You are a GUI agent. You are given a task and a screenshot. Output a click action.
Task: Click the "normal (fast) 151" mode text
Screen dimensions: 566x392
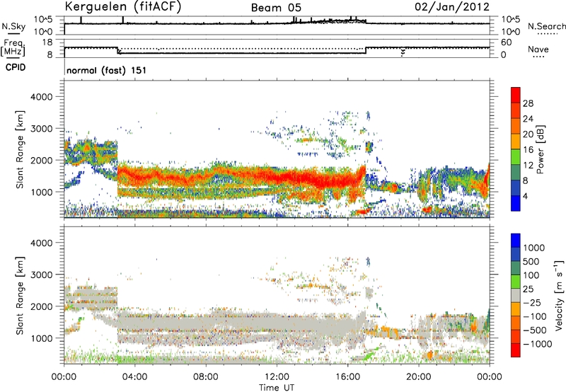pos(107,70)
